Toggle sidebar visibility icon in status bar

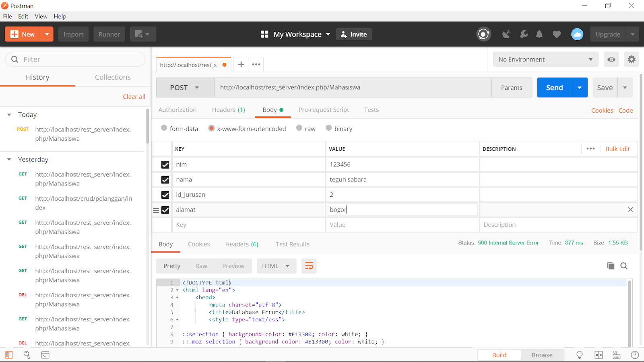(9, 355)
